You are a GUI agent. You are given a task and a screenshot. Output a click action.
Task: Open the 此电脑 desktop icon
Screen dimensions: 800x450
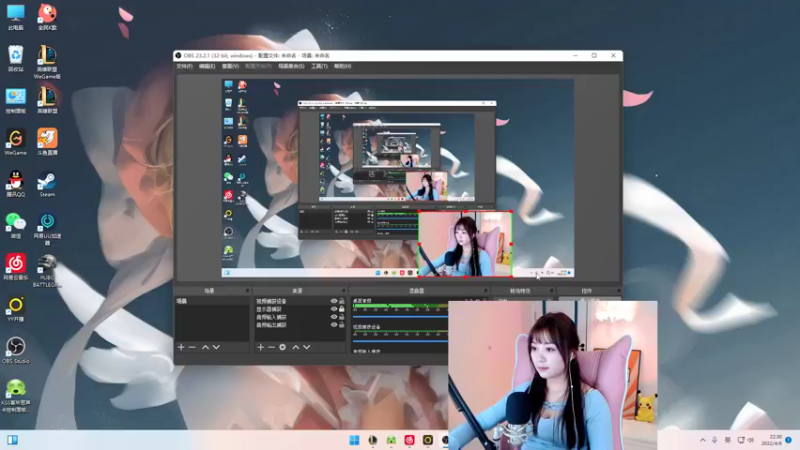[x=15, y=17]
